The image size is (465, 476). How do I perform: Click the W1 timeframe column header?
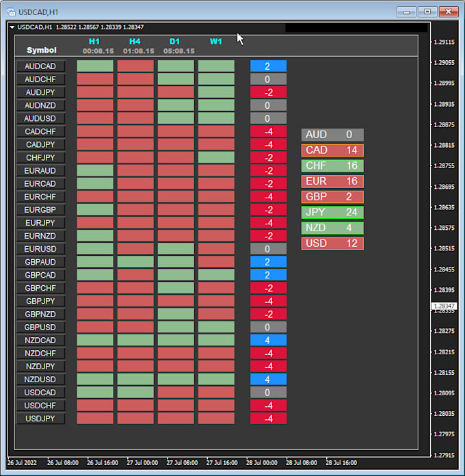(216, 41)
